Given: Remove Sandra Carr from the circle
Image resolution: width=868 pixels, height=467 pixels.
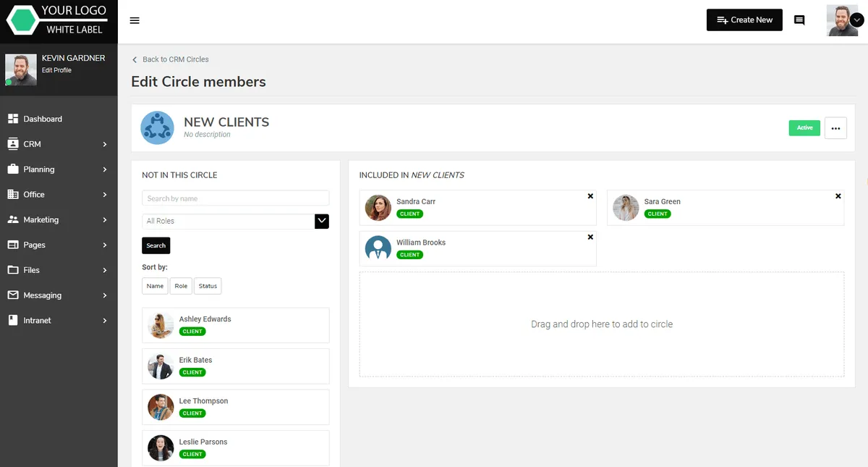Looking at the screenshot, I should pos(590,196).
